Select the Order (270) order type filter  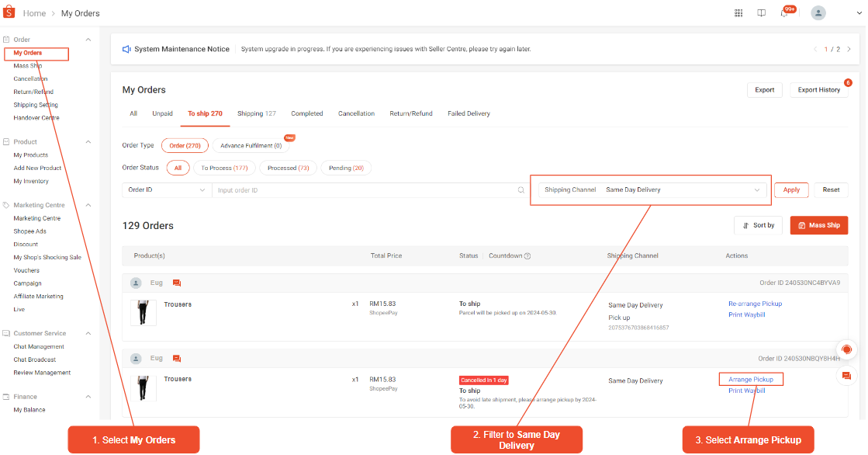(x=185, y=144)
